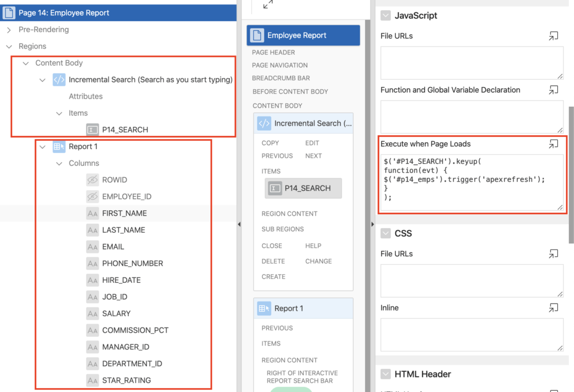The width and height of the screenshot is (574, 392).
Task: Click the CREATE slot in Incremental Search region
Action: (x=274, y=276)
